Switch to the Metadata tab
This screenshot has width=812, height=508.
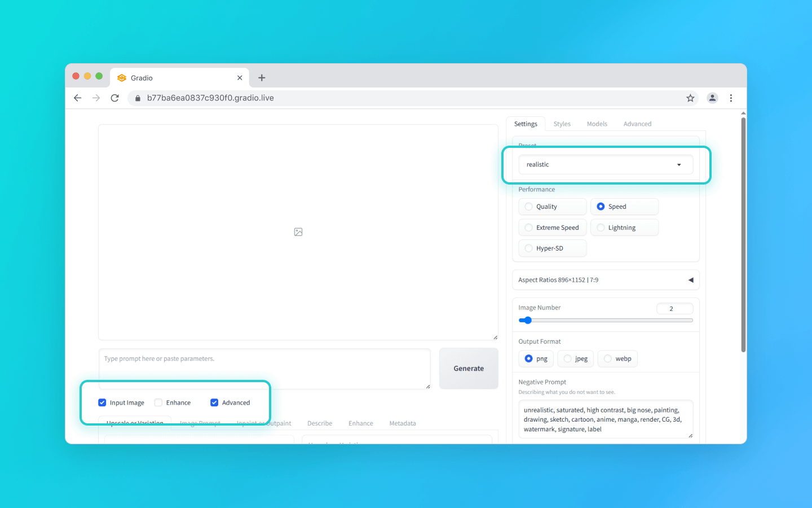(x=403, y=423)
